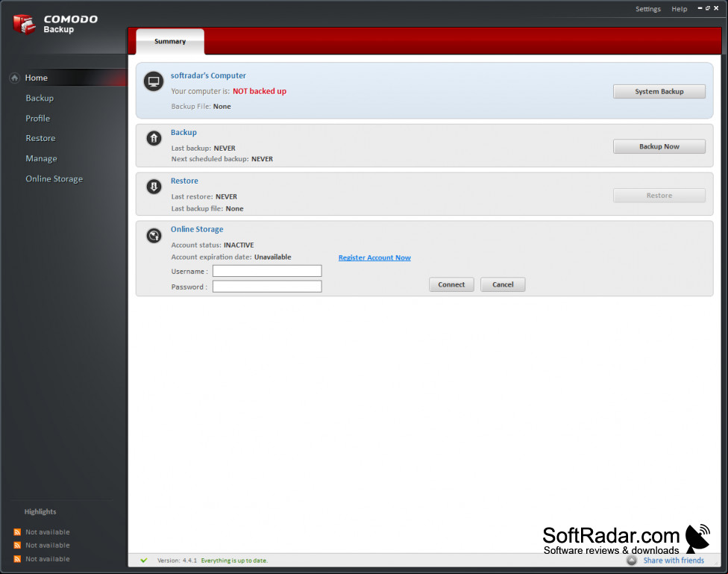Image resolution: width=728 pixels, height=574 pixels.
Task: Click the Restore section heading
Action: click(x=184, y=181)
